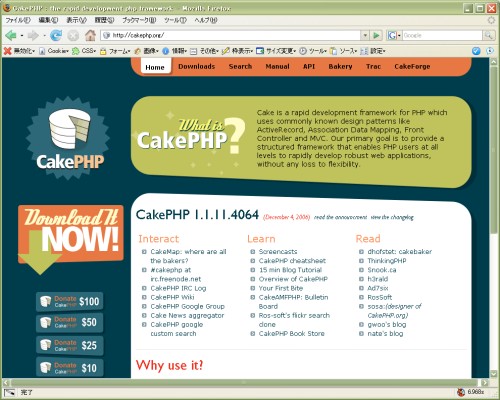The width and height of the screenshot is (500, 400).
Task: Click the Google search engine icon
Action: pos(392,35)
